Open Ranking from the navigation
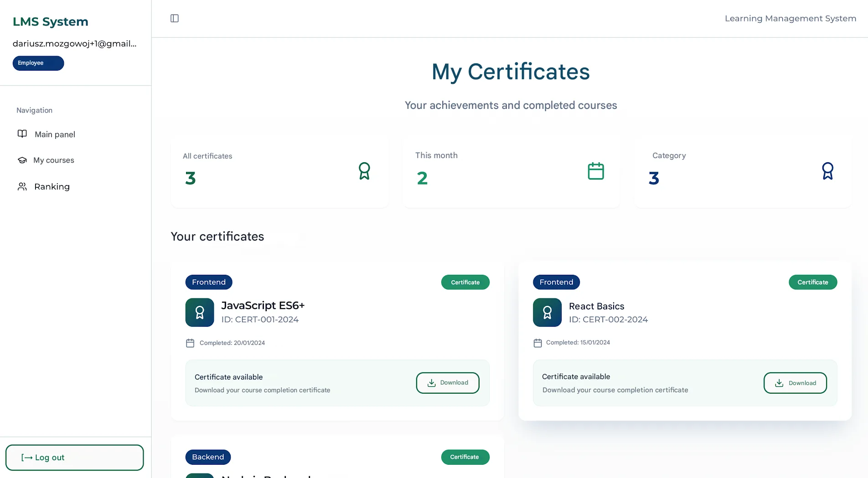868x478 pixels. coord(52,186)
